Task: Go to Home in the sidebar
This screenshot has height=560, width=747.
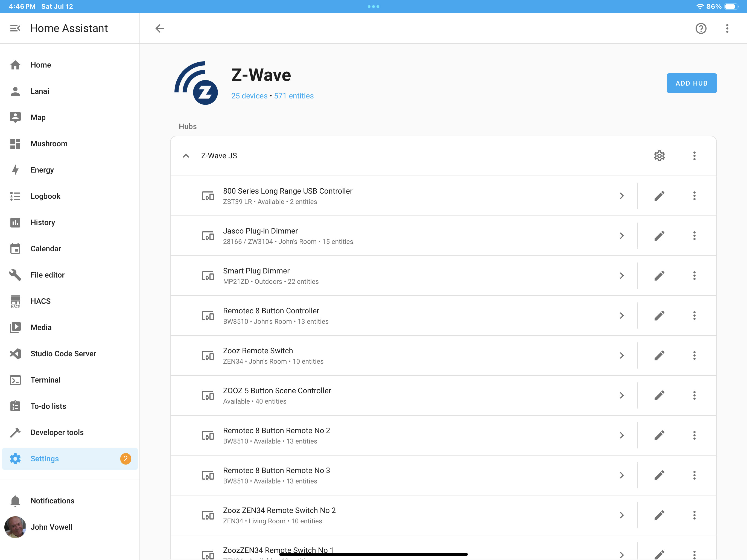Action: click(x=70, y=65)
